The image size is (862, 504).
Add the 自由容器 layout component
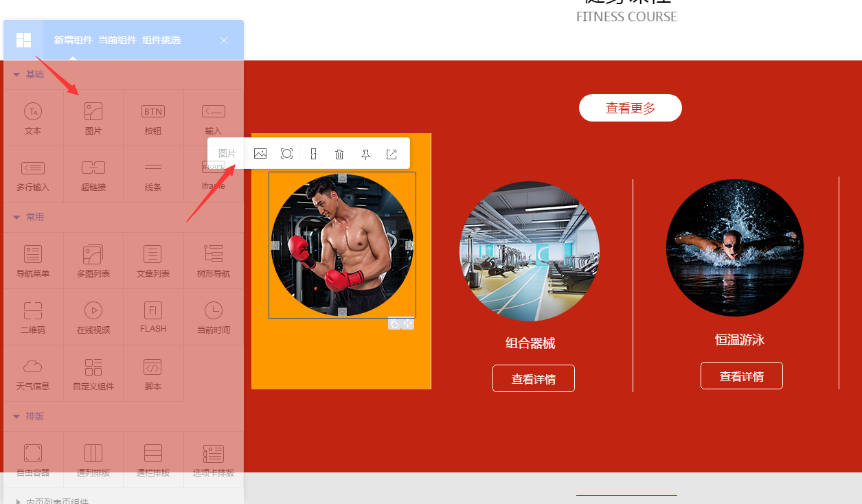(x=33, y=460)
